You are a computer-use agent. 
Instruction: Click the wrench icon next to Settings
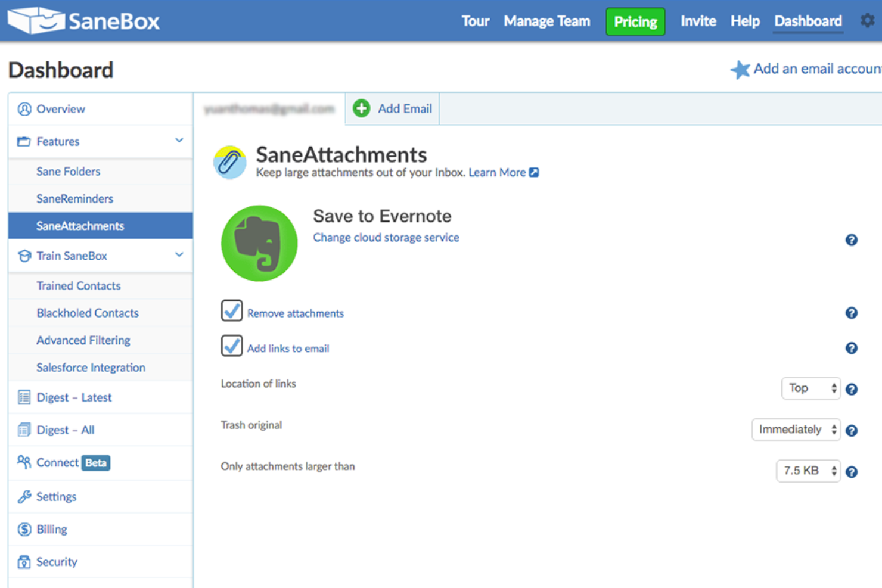(24, 496)
